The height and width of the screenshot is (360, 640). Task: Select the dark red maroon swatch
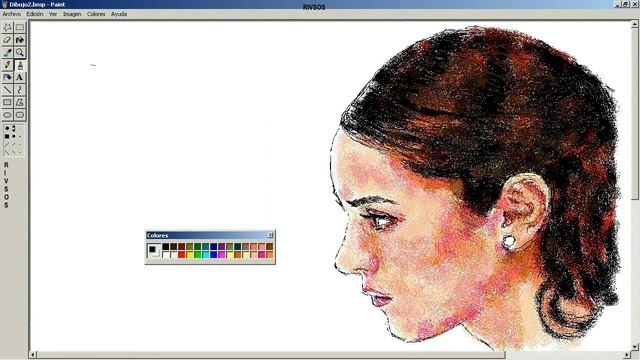(x=182, y=247)
